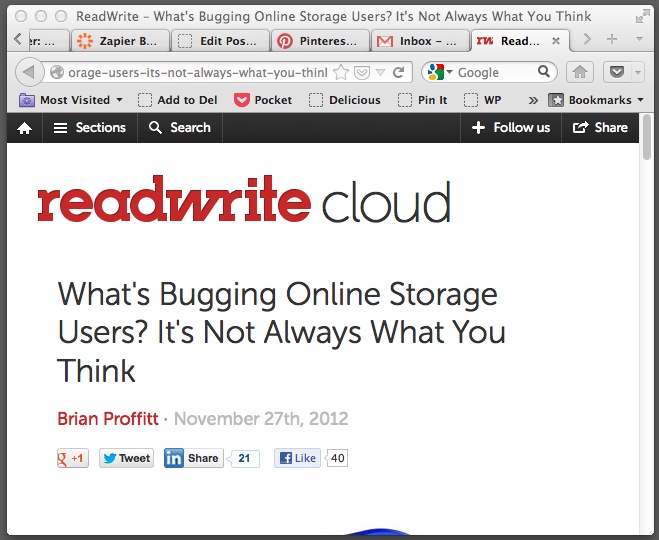Viewport: 659px width, 540px height.
Task: Click the globe site identity icon
Action: pyautogui.click(x=57, y=72)
